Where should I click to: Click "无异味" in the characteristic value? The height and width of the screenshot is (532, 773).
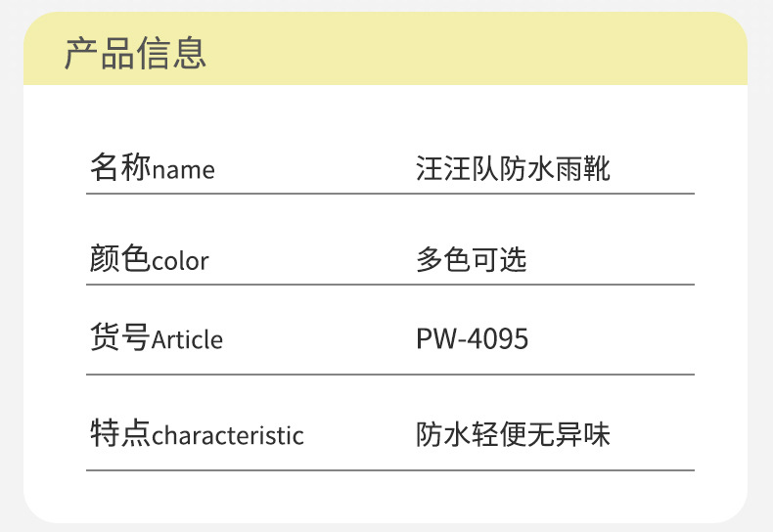(581, 434)
